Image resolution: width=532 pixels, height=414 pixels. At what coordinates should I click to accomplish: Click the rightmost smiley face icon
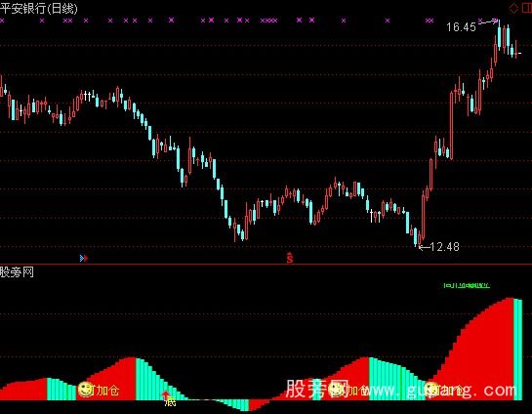pos(431,390)
